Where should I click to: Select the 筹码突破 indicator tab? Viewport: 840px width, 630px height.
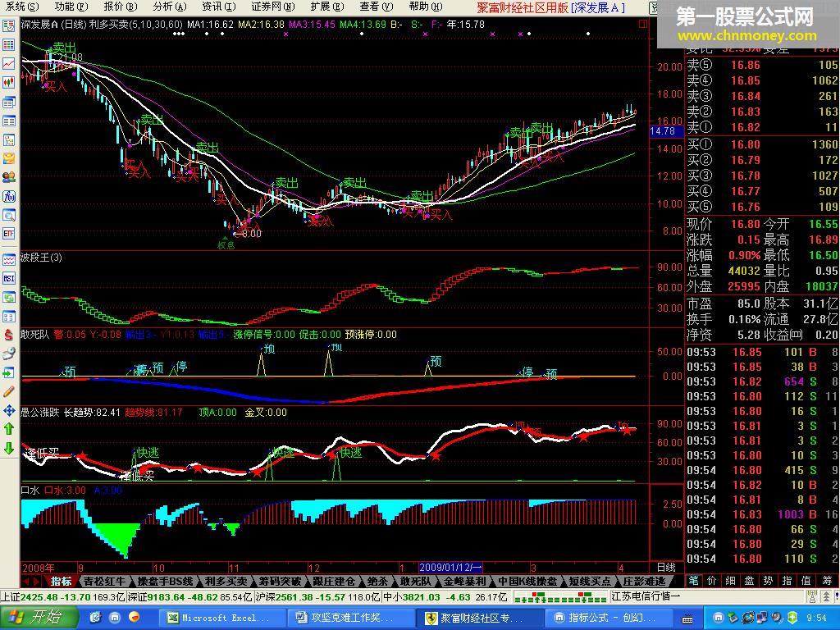(281, 582)
